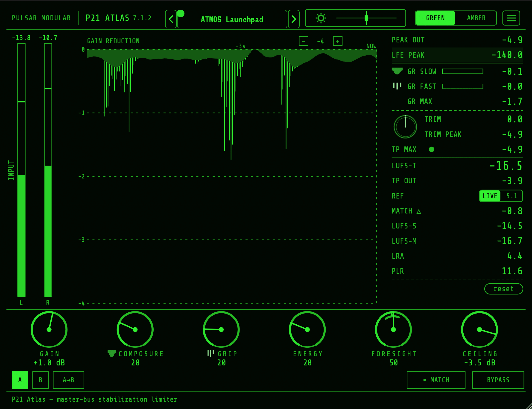
Task: Click the MATCH loudness button
Action: pyautogui.click(x=436, y=380)
